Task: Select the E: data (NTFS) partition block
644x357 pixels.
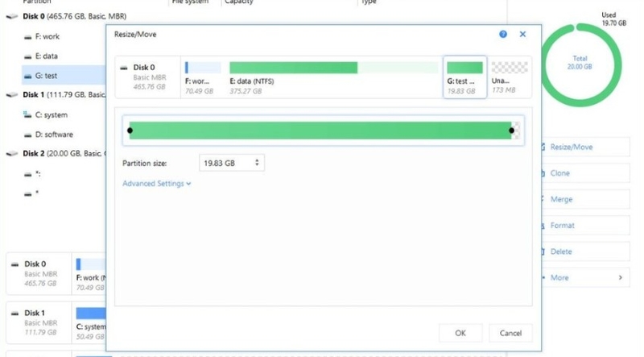Action: (x=333, y=77)
